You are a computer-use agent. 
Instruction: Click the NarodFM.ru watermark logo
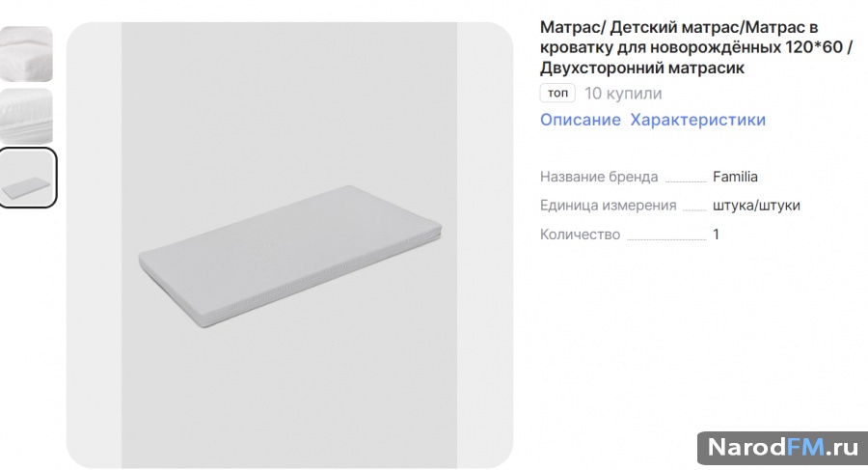coord(783,448)
